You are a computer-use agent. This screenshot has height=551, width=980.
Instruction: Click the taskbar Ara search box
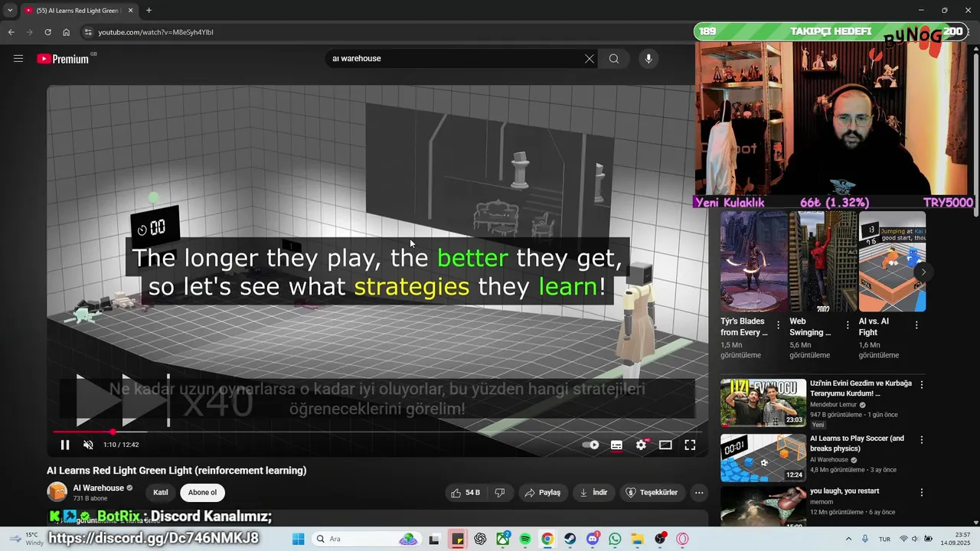366,540
